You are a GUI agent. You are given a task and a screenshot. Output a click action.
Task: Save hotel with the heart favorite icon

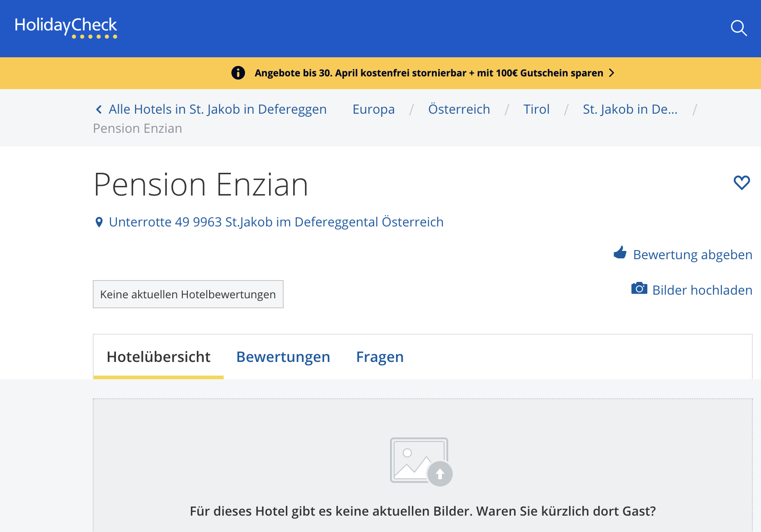pos(741,183)
